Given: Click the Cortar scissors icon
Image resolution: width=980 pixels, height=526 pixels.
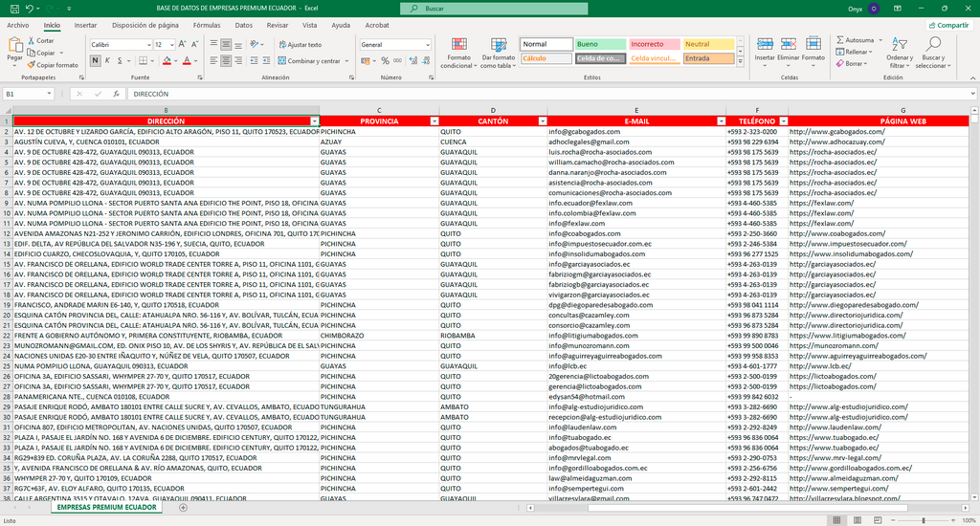Looking at the screenshot, I should [x=32, y=41].
